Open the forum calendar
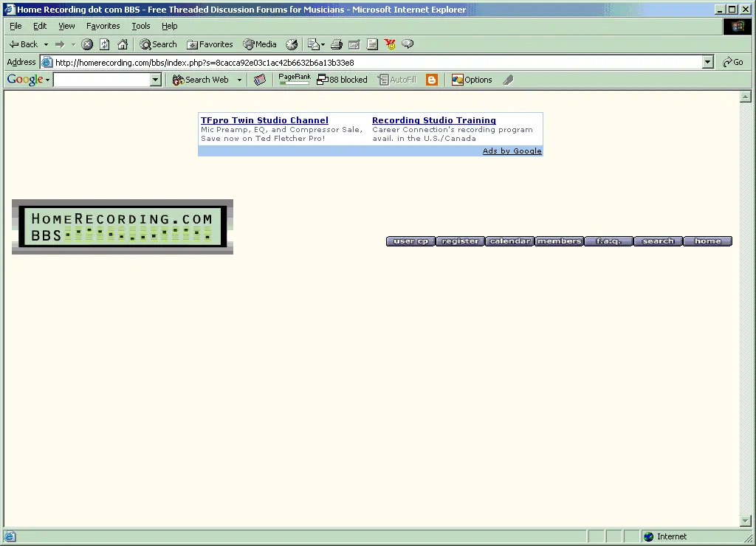This screenshot has height=546, width=756. (510, 241)
